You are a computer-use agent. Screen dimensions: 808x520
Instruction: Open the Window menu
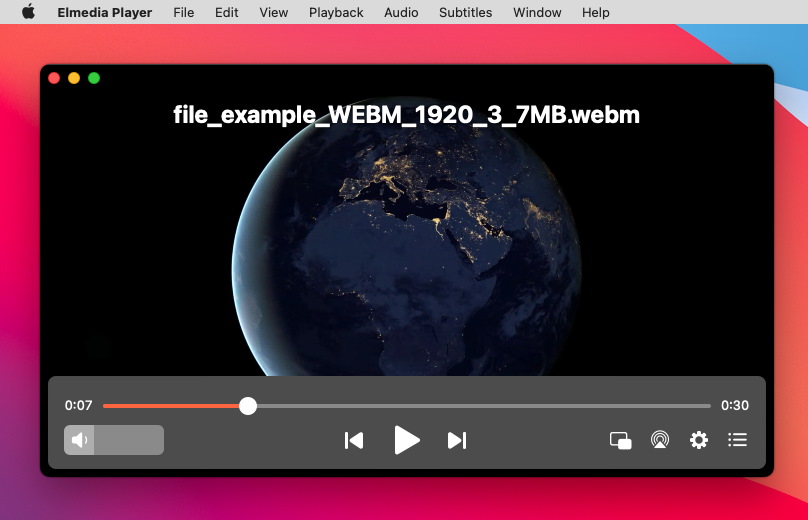(537, 12)
